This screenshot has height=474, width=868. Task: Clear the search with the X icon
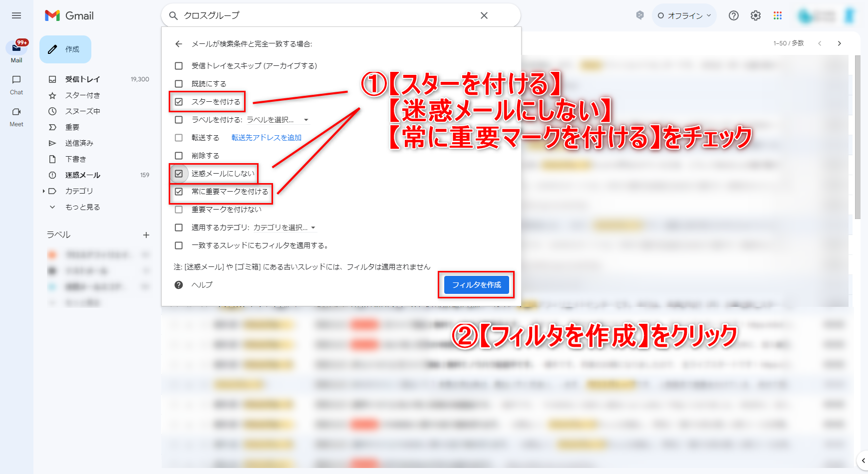point(484,15)
